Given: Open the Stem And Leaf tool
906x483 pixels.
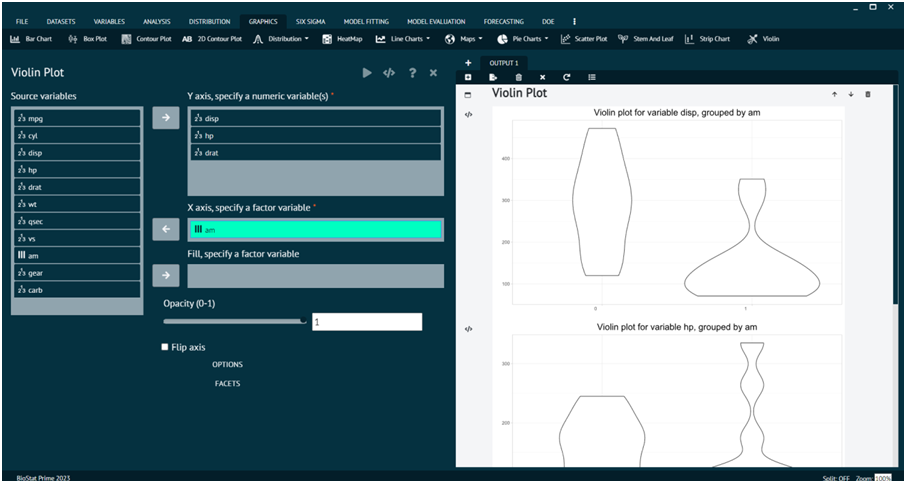Looking at the screenshot, I should [x=645, y=39].
